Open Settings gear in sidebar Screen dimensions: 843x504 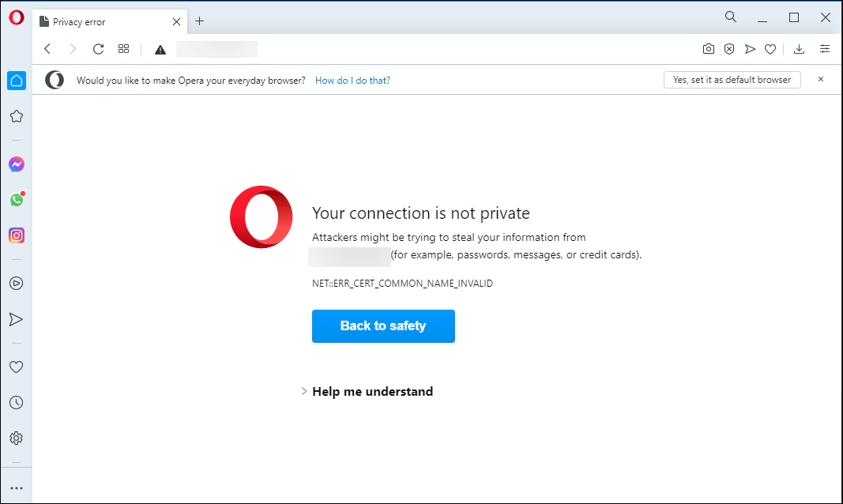click(17, 438)
